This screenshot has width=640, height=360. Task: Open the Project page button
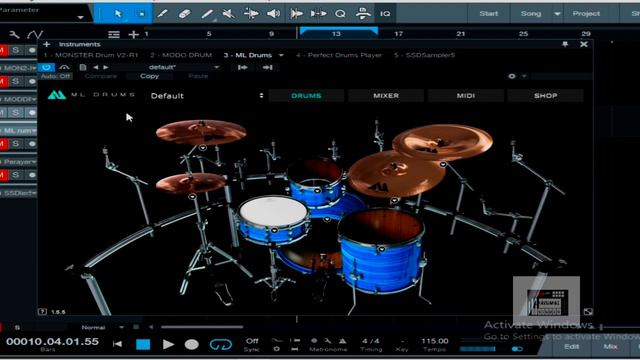(586, 13)
